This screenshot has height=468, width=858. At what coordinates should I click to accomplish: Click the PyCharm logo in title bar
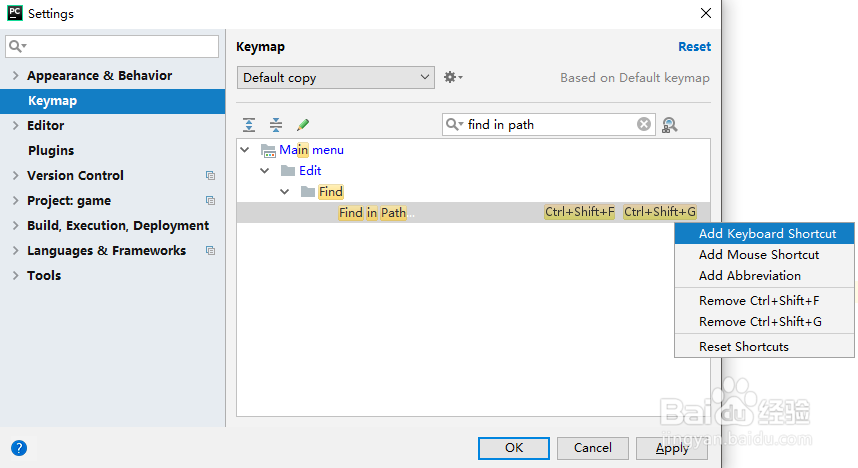[x=15, y=13]
